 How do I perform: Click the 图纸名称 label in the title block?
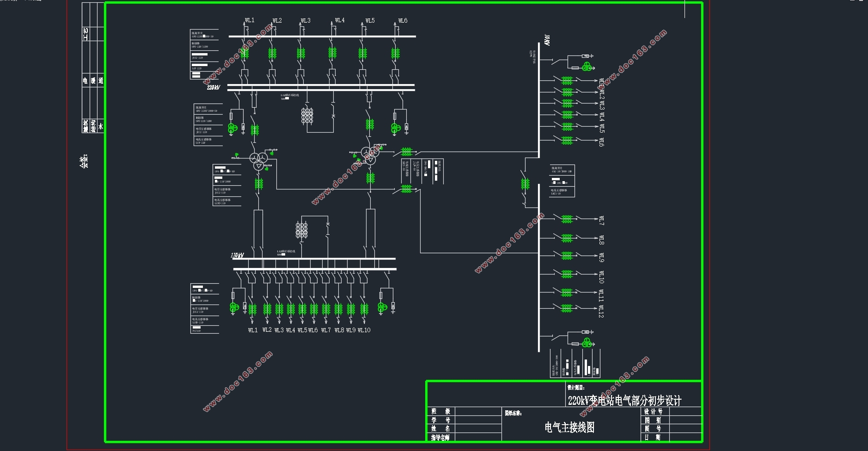click(x=513, y=413)
